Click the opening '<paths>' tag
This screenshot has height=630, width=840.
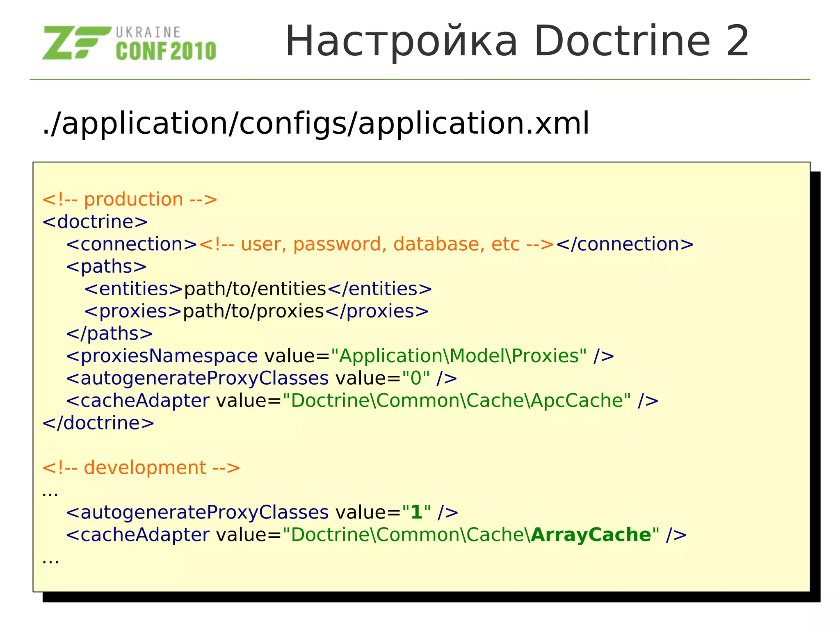point(106,267)
